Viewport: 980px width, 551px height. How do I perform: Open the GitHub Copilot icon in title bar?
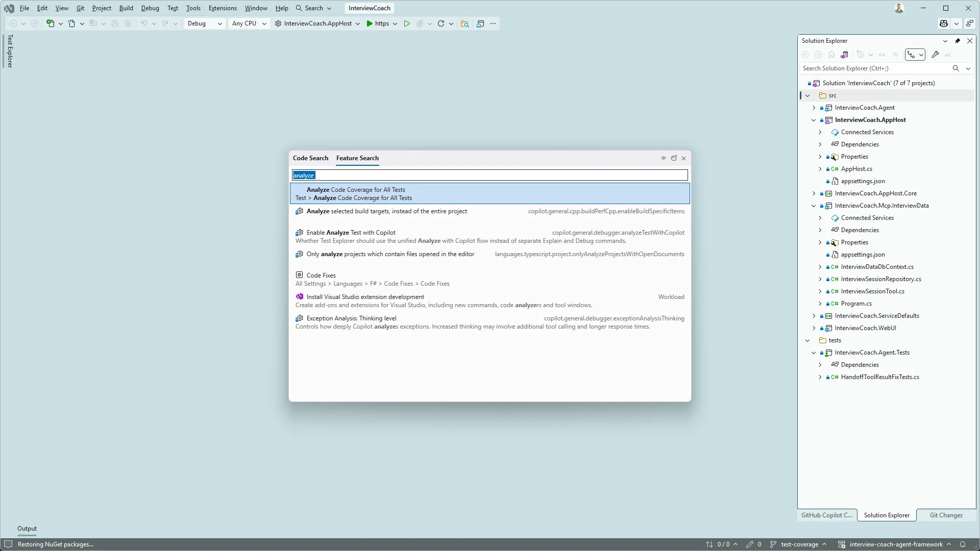(944, 23)
